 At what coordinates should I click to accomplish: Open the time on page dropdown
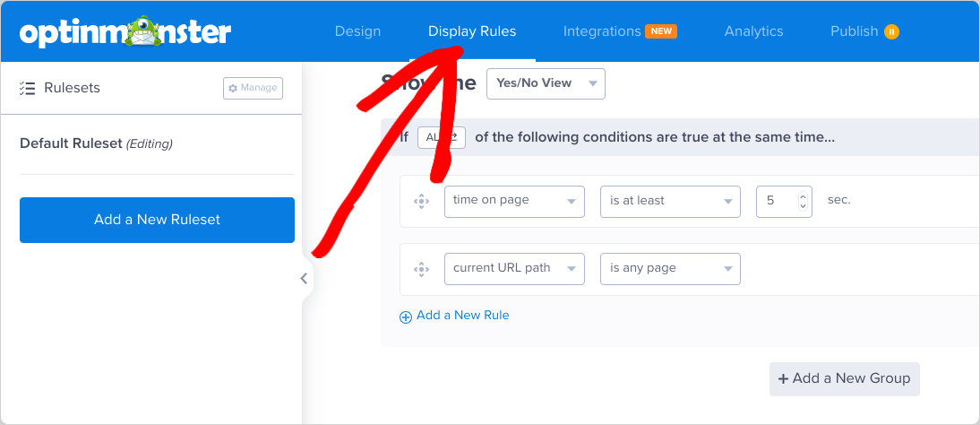(x=514, y=201)
